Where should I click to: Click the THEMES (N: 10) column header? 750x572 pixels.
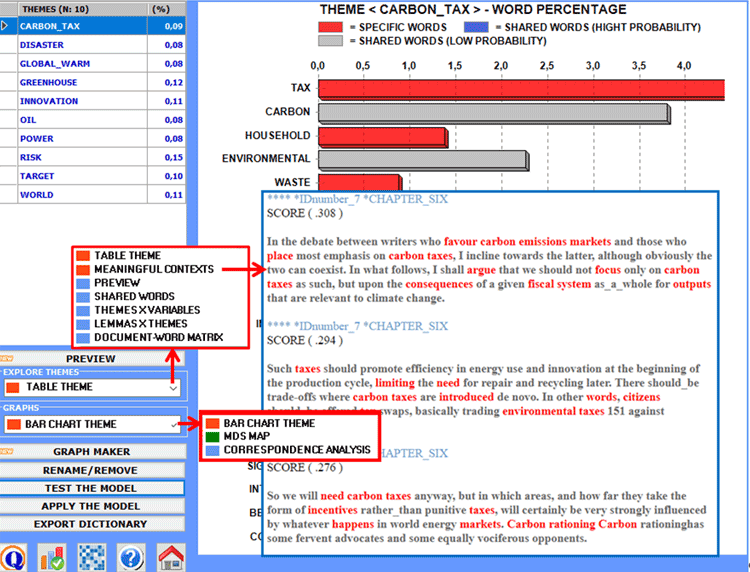[x=82, y=9]
